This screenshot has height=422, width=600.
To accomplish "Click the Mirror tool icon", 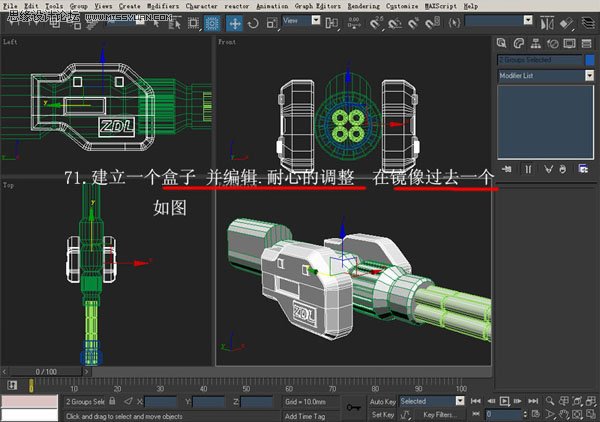I will 547,24.
